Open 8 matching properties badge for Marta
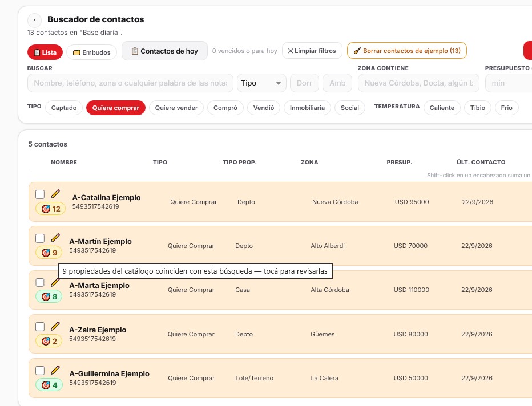 click(49, 297)
